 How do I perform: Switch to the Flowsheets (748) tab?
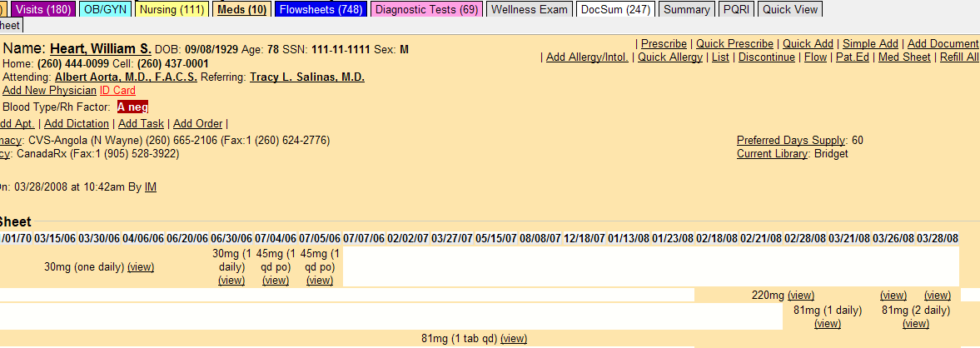point(321,9)
